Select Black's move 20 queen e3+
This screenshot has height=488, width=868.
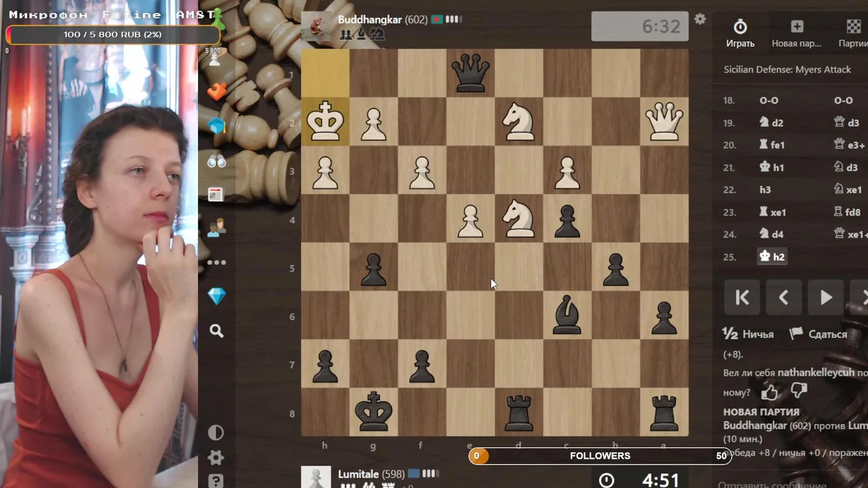(x=849, y=145)
